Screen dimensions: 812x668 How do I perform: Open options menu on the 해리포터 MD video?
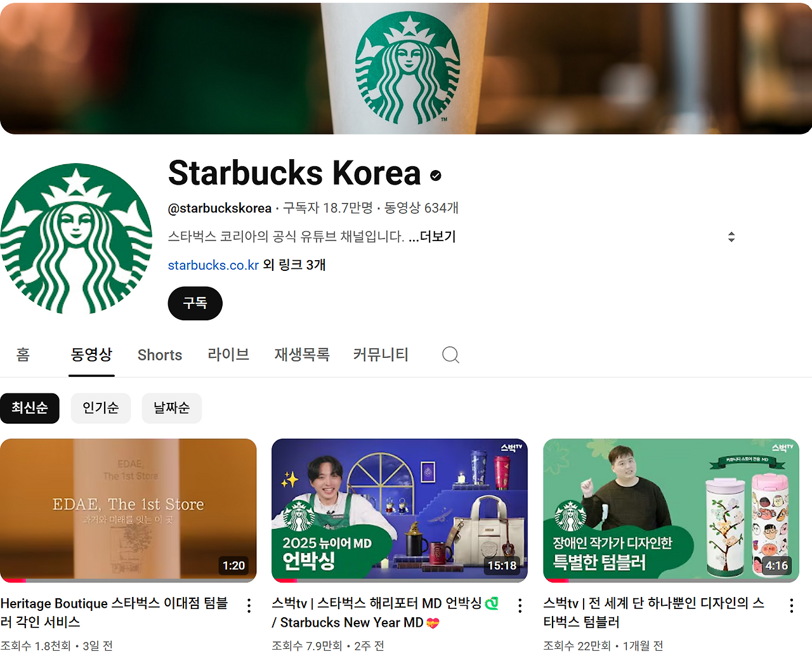tap(520, 606)
